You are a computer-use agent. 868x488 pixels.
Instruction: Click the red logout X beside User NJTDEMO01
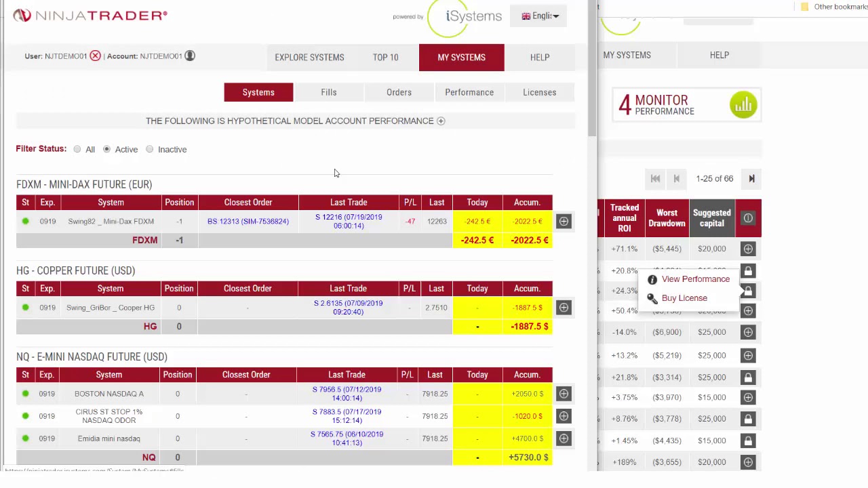(x=95, y=56)
